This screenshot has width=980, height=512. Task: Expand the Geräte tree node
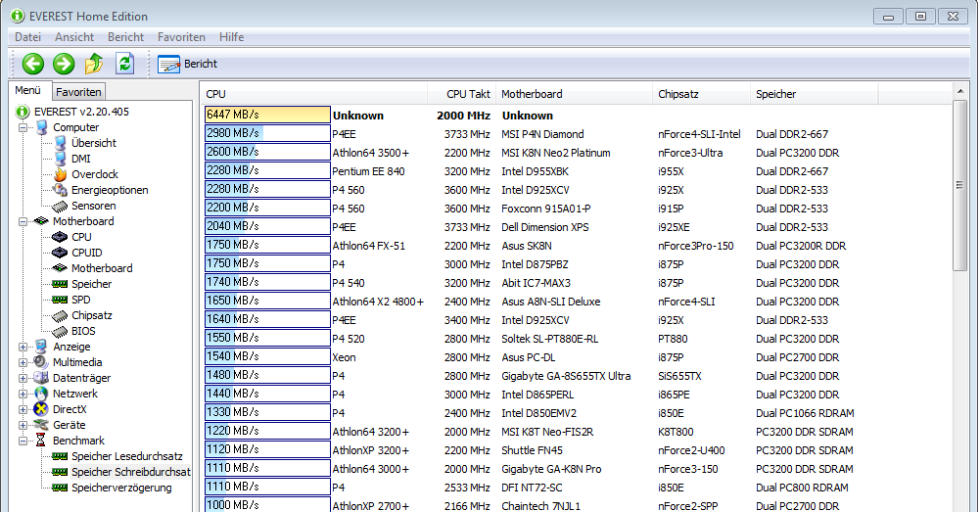tap(23, 425)
